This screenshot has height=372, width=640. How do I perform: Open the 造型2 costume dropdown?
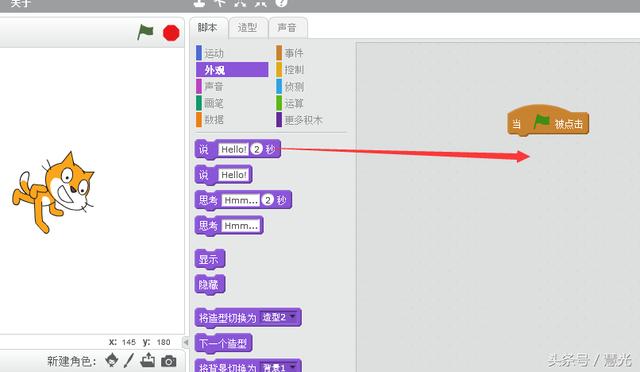279,317
